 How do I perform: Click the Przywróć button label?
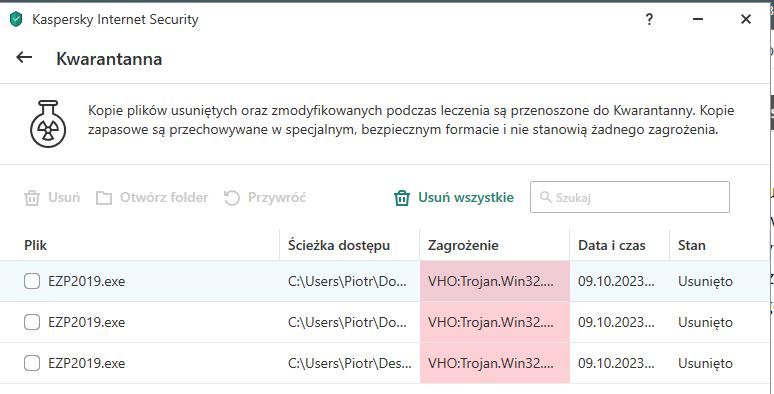(277, 197)
